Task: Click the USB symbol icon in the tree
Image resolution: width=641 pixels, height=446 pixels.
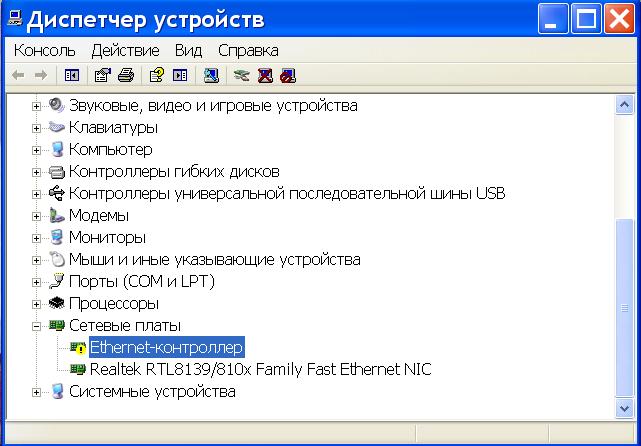Action: pos(56,193)
